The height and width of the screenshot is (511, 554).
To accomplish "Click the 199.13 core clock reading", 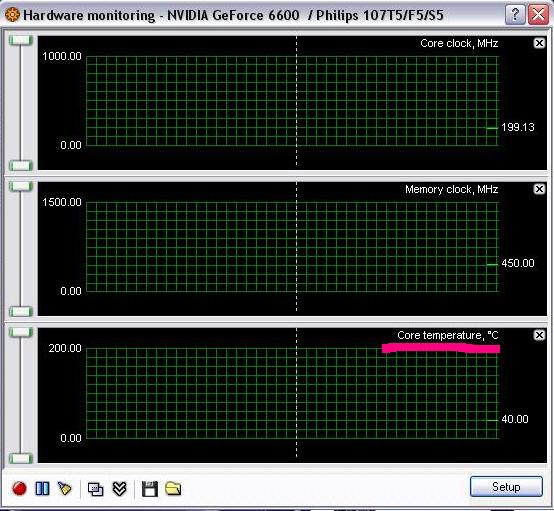I will 518,127.
